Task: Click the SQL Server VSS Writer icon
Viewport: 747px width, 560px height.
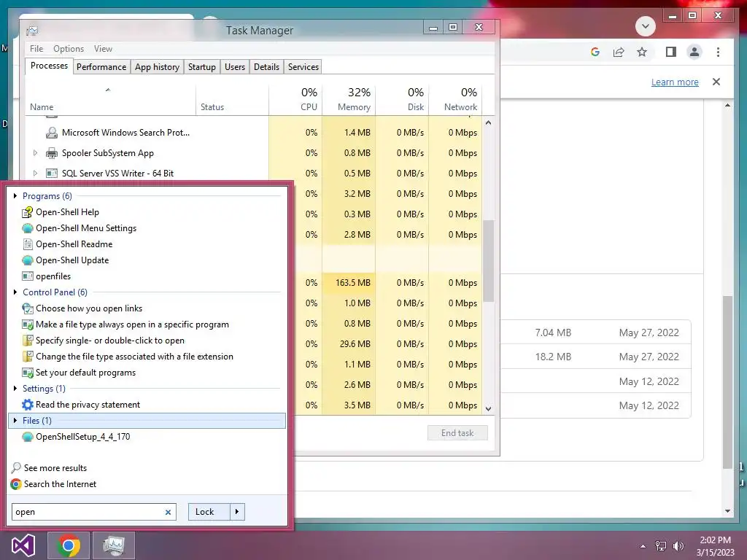Action: [52, 174]
